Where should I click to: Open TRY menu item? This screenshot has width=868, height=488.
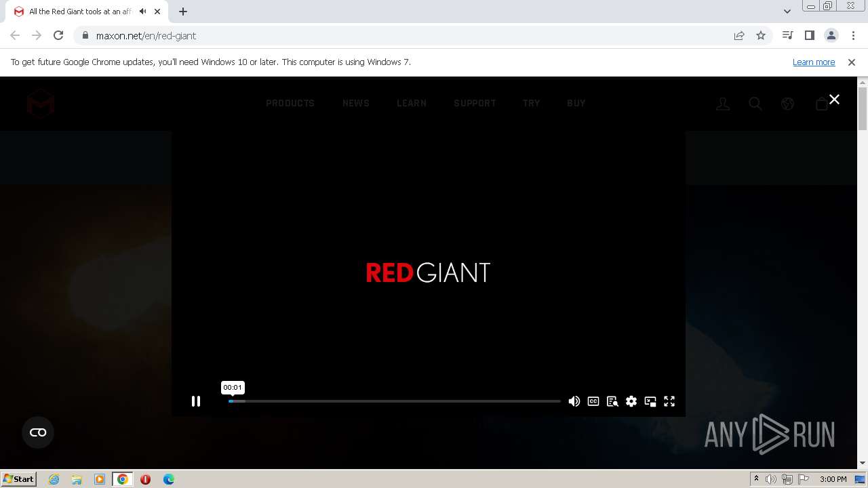point(532,103)
